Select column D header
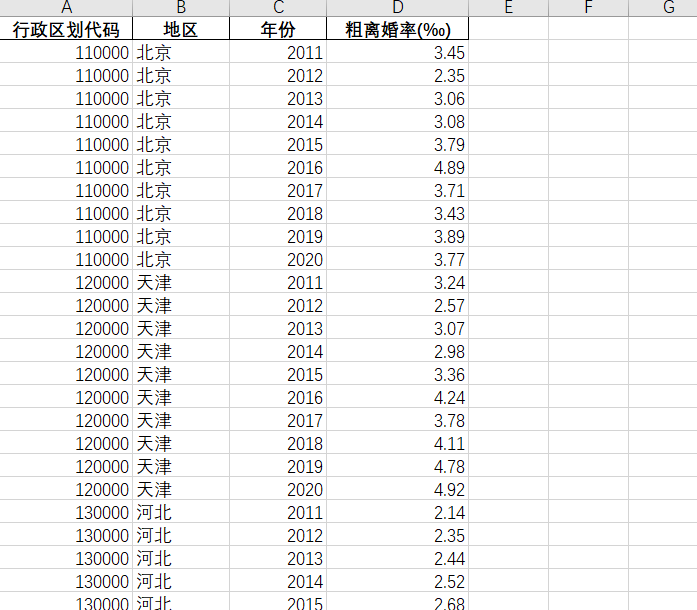Image resolution: width=697 pixels, height=610 pixels. coord(397,8)
